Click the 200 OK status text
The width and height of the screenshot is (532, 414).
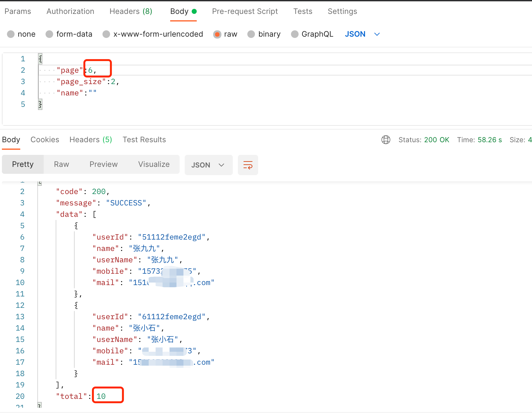click(x=436, y=140)
